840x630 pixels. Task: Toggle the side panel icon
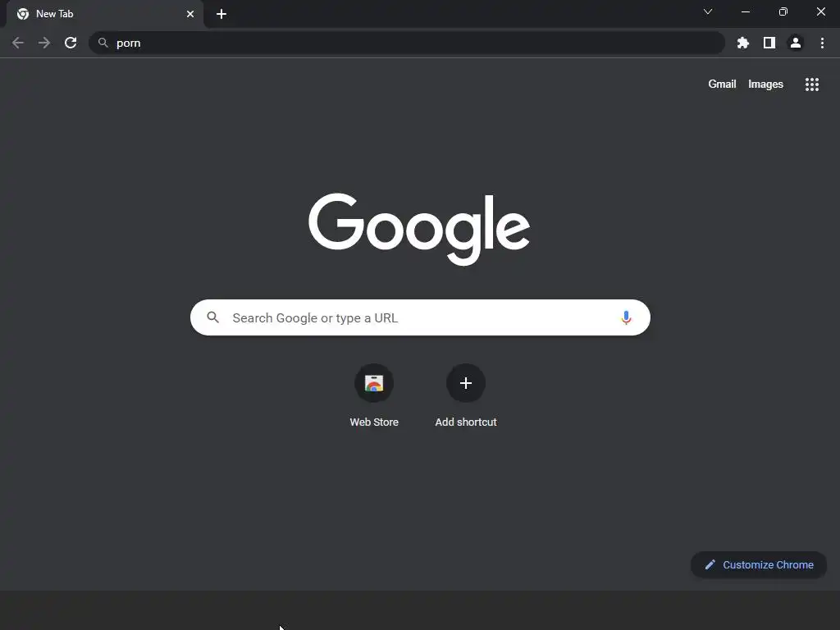coord(769,43)
